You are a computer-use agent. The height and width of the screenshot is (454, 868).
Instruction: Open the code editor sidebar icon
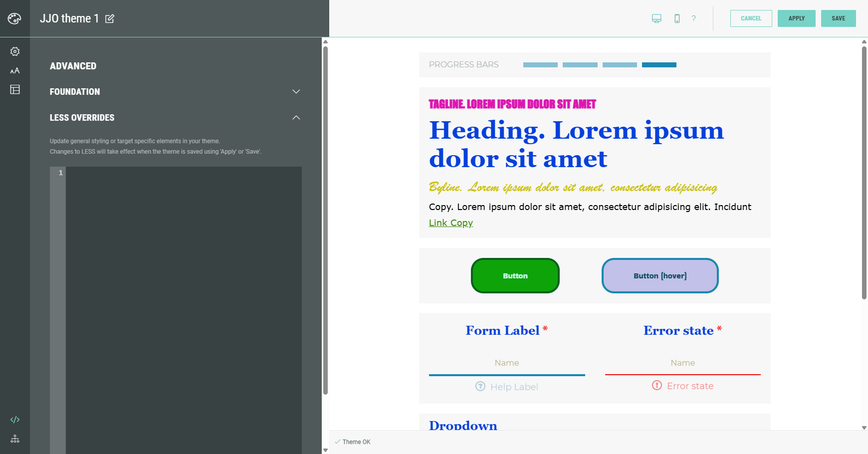pos(15,420)
